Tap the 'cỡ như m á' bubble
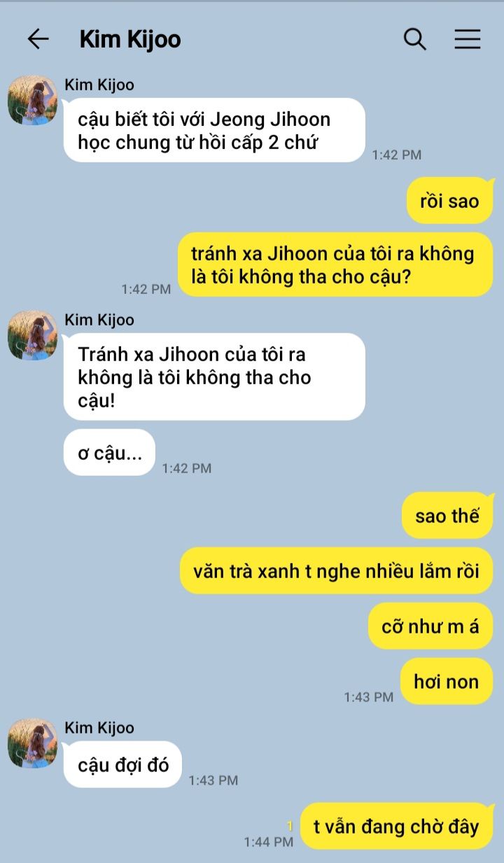Viewport: 504px width, 863px height. click(x=430, y=626)
